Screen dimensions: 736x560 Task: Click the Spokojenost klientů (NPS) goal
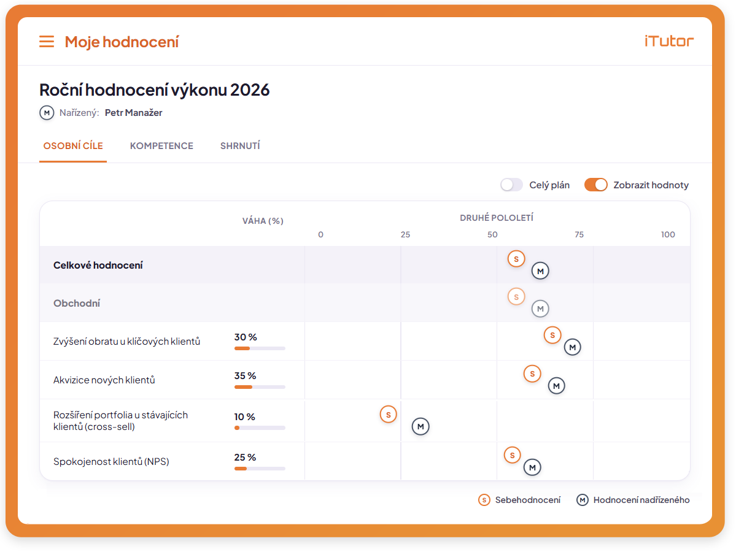pos(111,462)
